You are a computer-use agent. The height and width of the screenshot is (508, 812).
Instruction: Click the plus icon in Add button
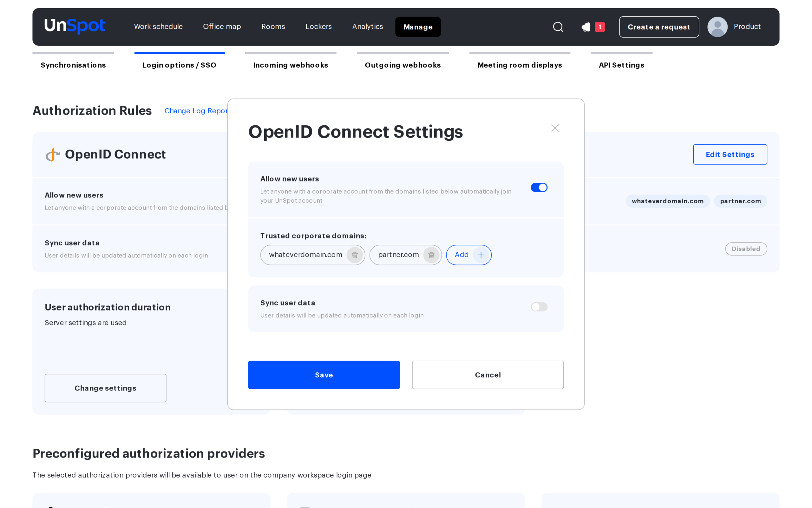pos(481,255)
